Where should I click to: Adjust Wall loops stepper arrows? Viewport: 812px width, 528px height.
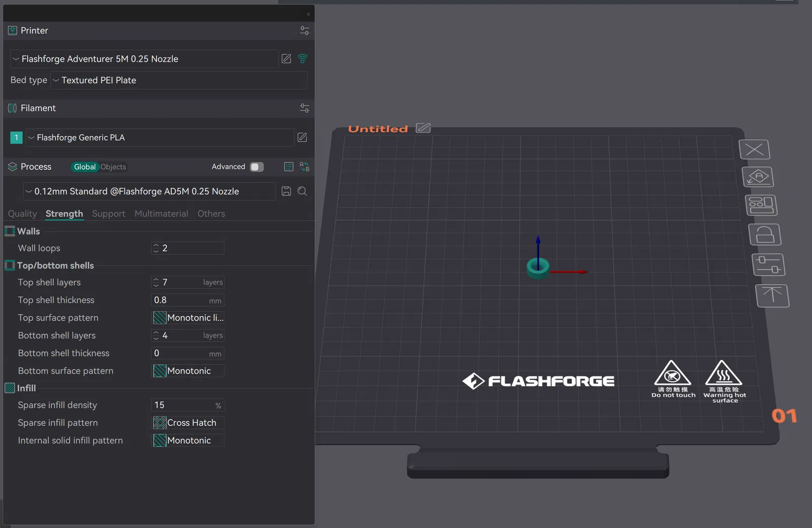156,248
